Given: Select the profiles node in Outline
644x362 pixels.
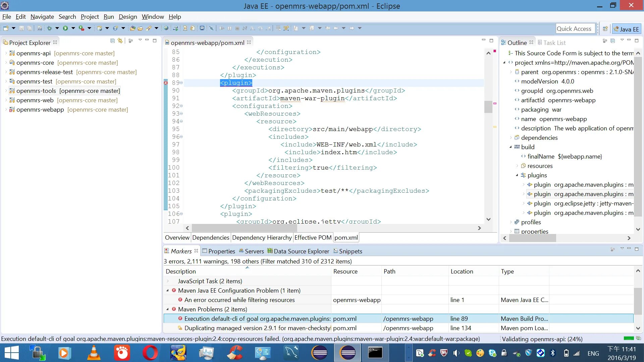Looking at the screenshot, I should click(531, 222).
